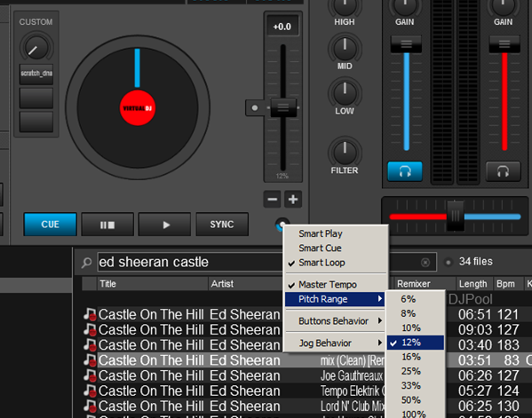Click the search magnifier icon
This screenshot has height=418, width=532.
point(87,262)
